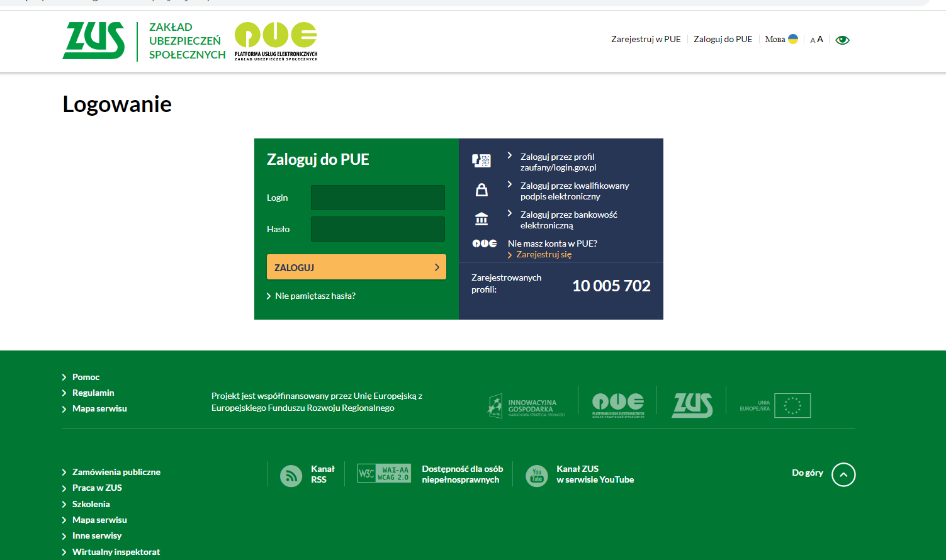
Task: Click Kanał RSS text link
Action: pos(323,474)
